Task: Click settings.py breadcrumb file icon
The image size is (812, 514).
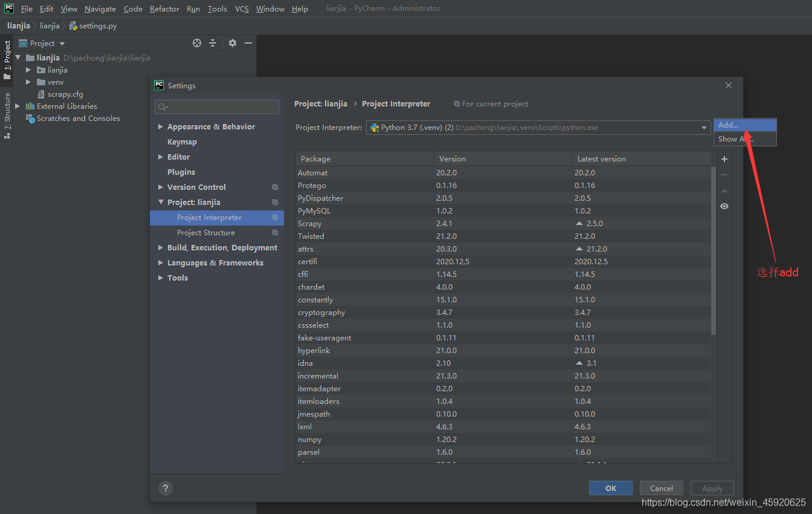Action: pos(73,26)
